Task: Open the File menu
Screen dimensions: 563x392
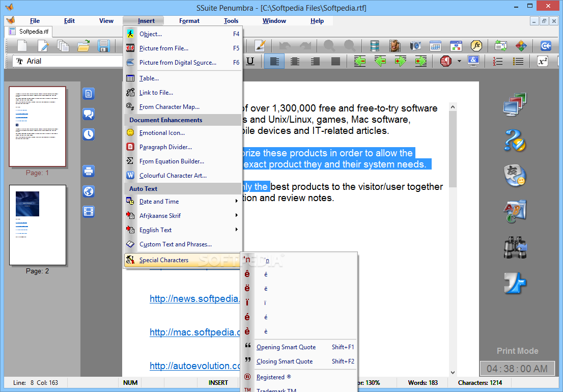Action: [35, 21]
